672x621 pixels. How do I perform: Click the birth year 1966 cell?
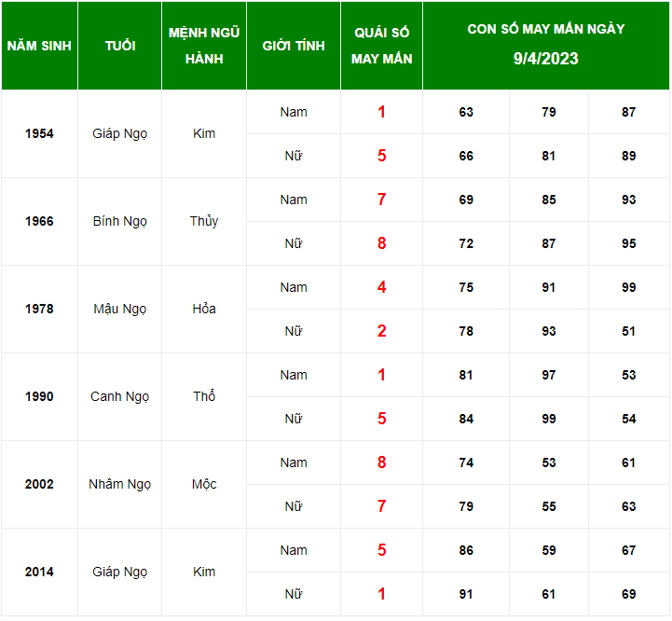point(39,221)
